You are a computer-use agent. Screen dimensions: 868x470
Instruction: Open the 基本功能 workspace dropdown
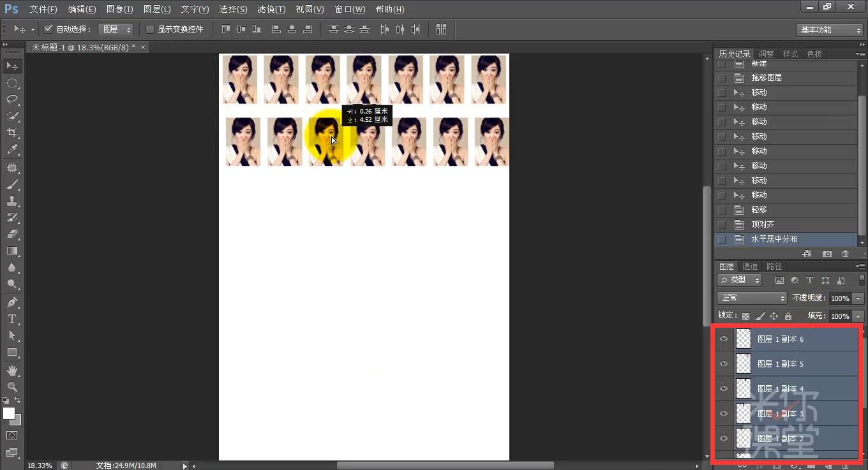pyautogui.click(x=829, y=30)
